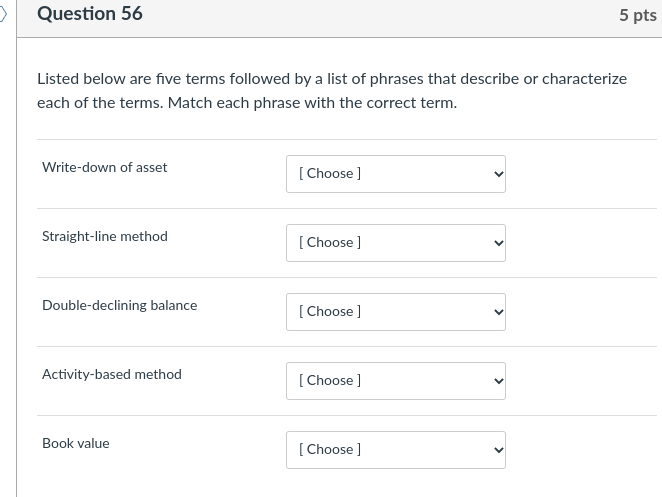Click the Write-down of asset term label
The image size is (662, 497).
coord(105,167)
